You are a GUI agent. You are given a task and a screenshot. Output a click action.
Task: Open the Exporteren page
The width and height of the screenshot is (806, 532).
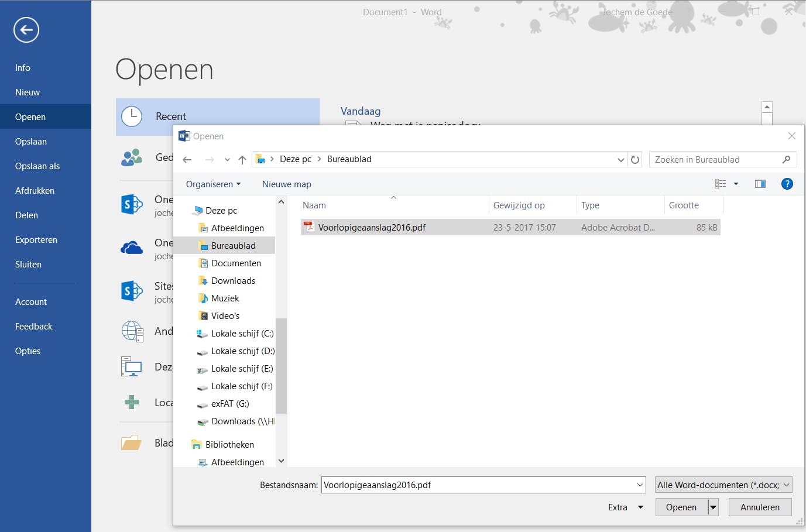36,240
